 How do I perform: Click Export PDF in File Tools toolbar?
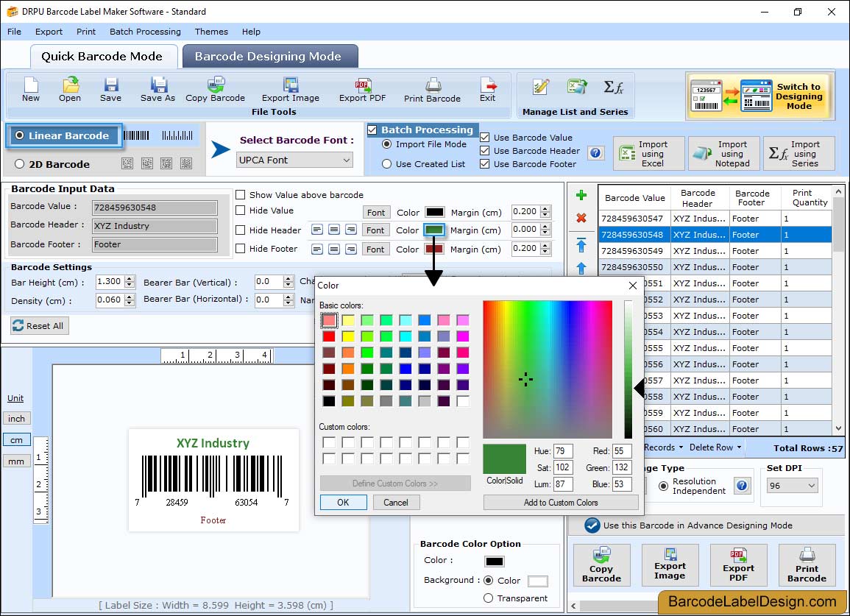click(x=362, y=90)
